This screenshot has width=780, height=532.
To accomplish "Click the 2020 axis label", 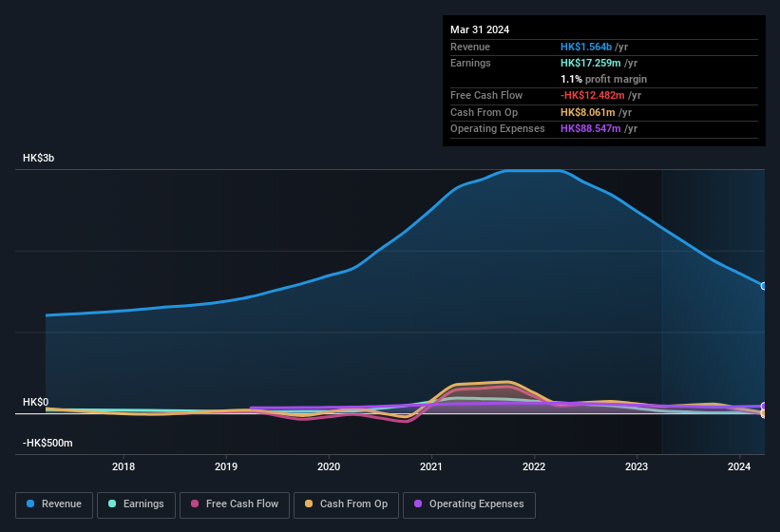I will 329,466.
